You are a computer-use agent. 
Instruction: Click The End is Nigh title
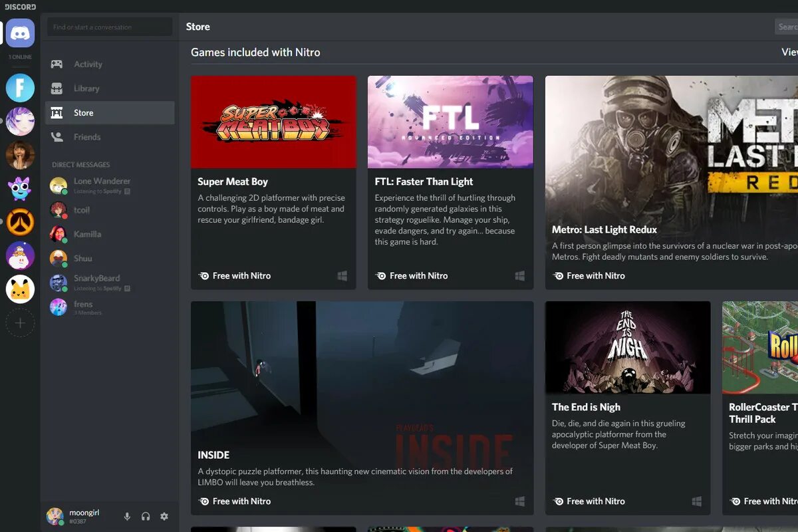(586, 407)
